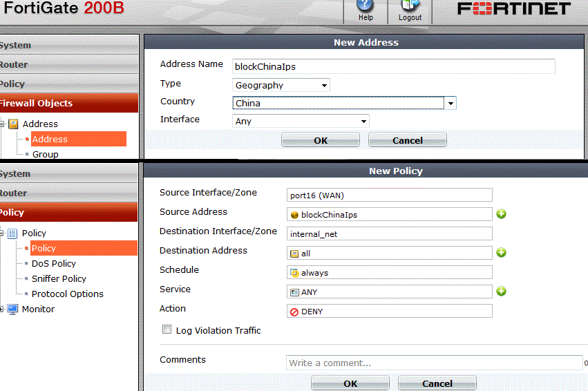Click the Address folder icon in Firewall Objects
The width and height of the screenshot is (588, 391).
[x=13, y=124]
